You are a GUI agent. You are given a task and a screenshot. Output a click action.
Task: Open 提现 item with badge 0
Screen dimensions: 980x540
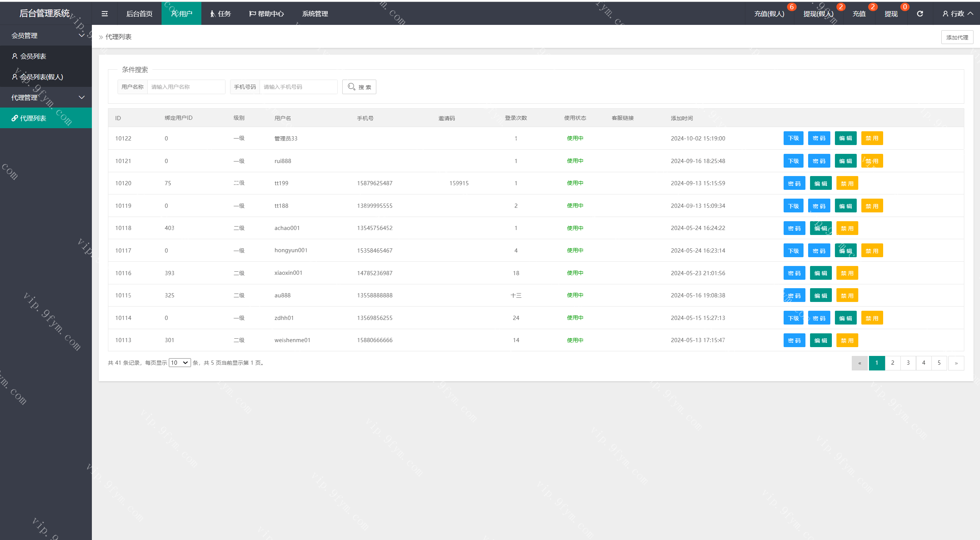click(891, 14)
